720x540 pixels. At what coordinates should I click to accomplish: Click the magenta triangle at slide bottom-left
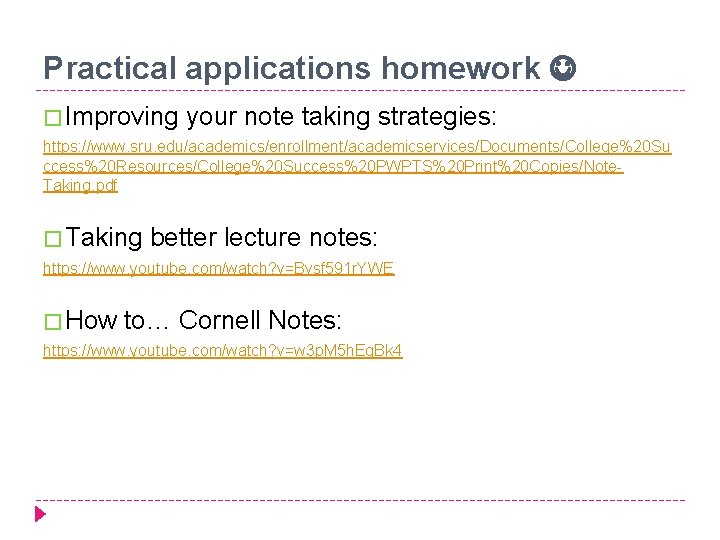point(40,515)
